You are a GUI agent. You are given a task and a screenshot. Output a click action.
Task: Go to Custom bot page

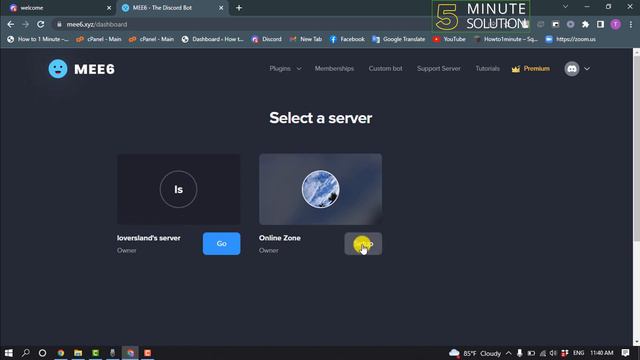click(385, 69)
